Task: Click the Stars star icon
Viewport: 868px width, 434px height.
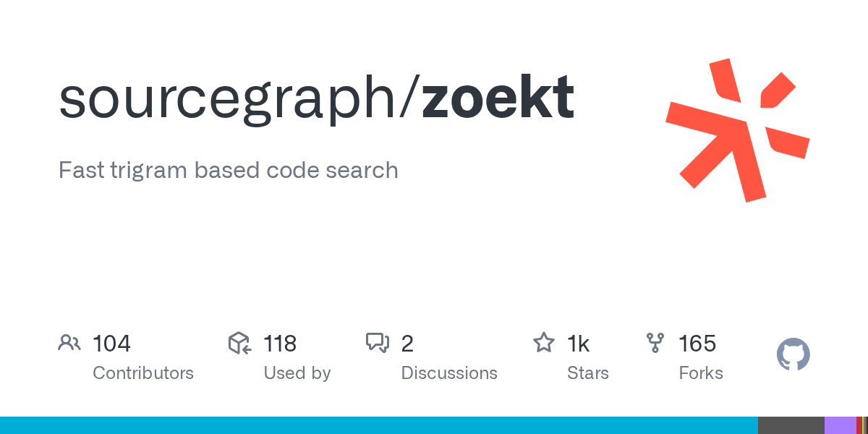Action: pos(543,343)
